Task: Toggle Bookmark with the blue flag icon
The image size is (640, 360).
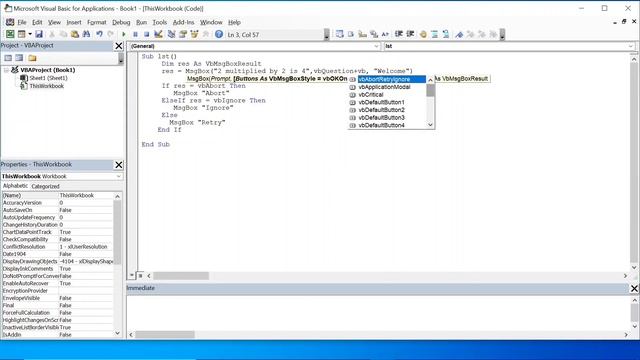Action: [459, 34]
